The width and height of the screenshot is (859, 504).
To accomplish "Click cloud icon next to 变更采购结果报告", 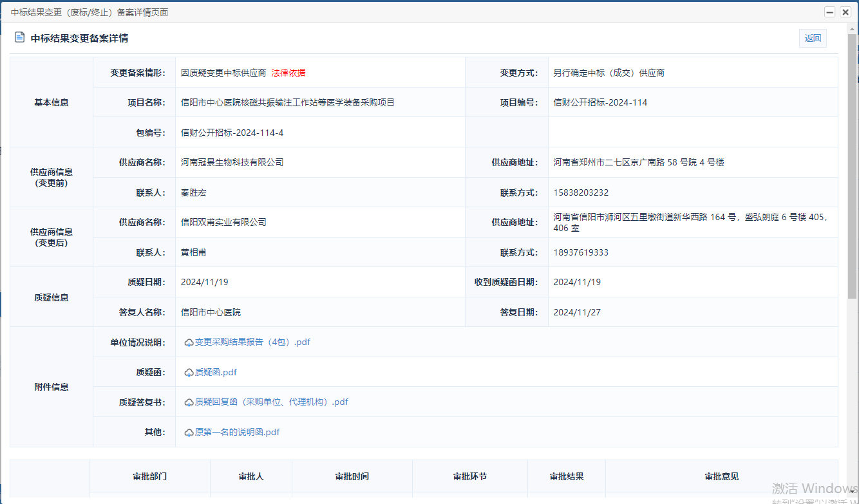I will (x=189, y=343).
